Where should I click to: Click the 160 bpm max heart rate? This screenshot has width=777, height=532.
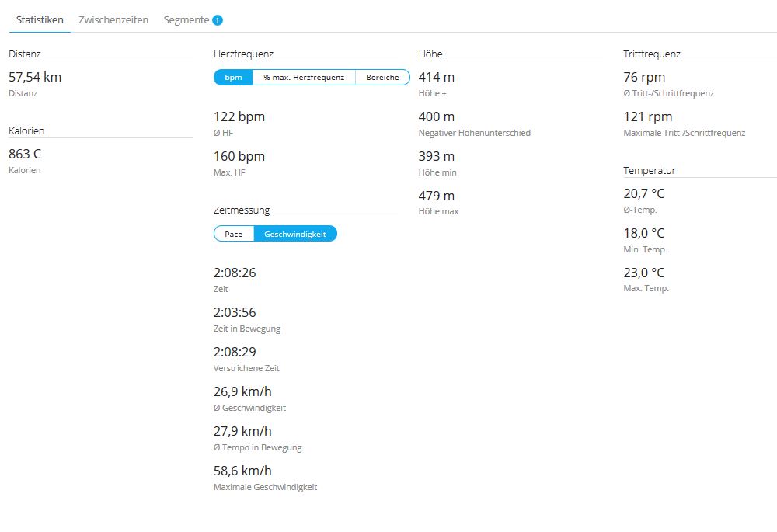click(x=239, y=157)
